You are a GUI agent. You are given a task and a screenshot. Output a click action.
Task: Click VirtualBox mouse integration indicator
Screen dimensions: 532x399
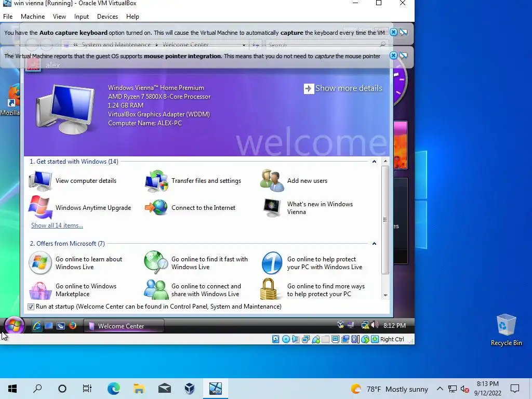coord(365,339)
